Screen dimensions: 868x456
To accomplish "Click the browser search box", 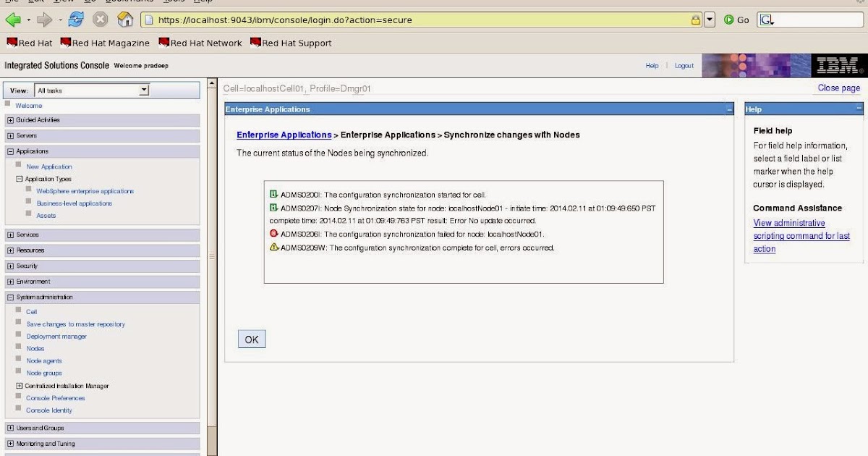I will [810, 20].
